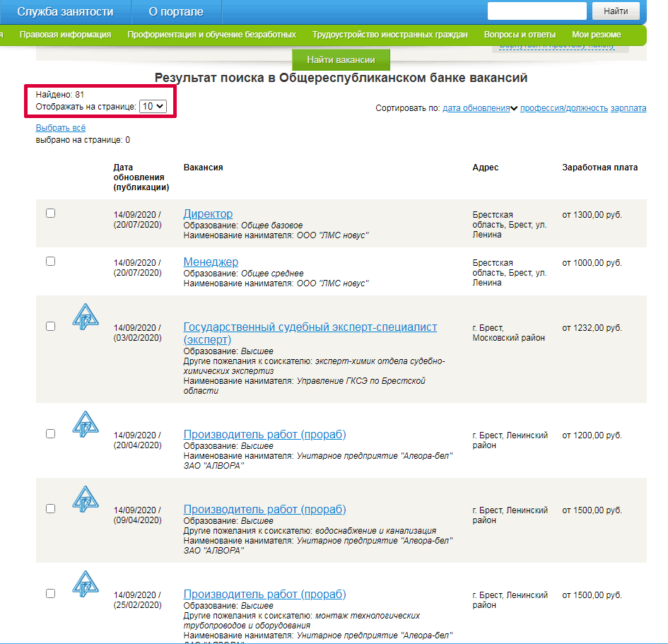
Task: Click salary от 1000,00 руб. cell
Action: point(592,263)
